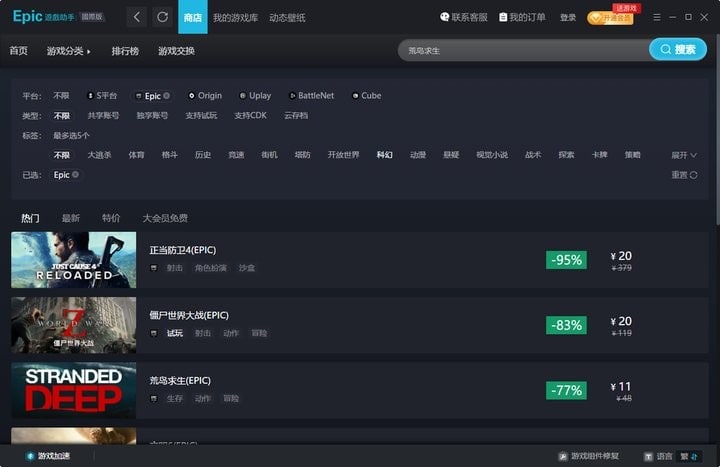
Task: Open the 动态壁纸 tab
Action: 287,17
